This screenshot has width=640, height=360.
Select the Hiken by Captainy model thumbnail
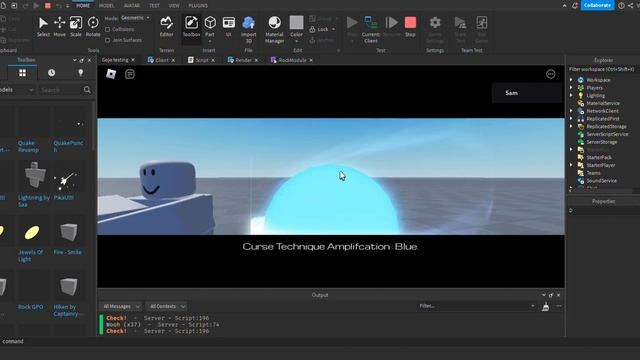coord(68,286)
